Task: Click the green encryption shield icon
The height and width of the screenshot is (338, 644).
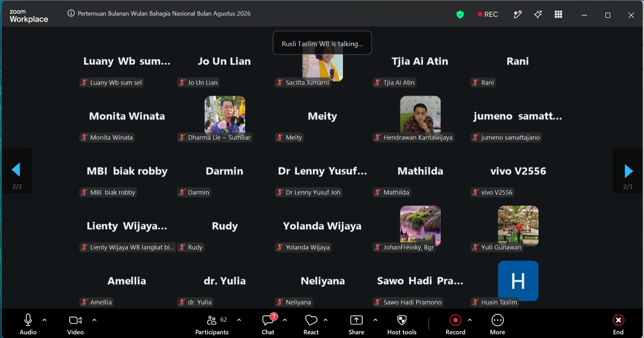Action: [460, 14]
